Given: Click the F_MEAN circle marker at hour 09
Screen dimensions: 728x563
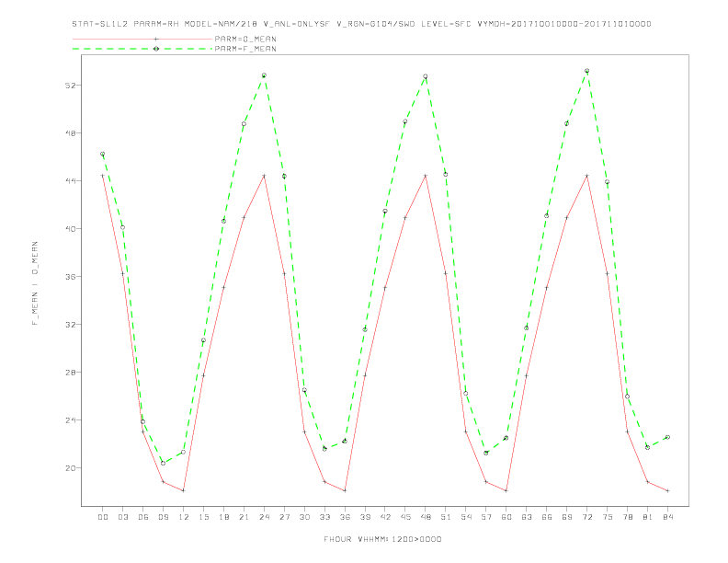Looking at the screenshot, I should point(163,463).
